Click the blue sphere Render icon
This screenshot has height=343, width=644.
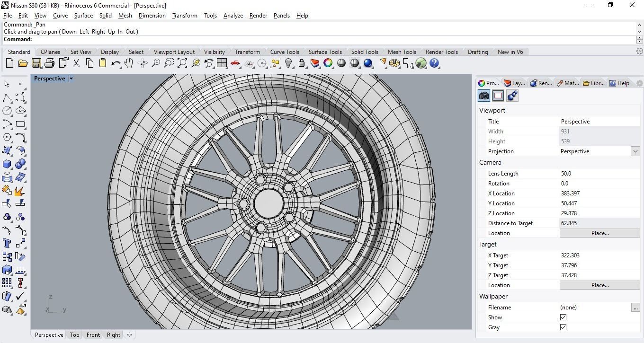click(368, 63)
